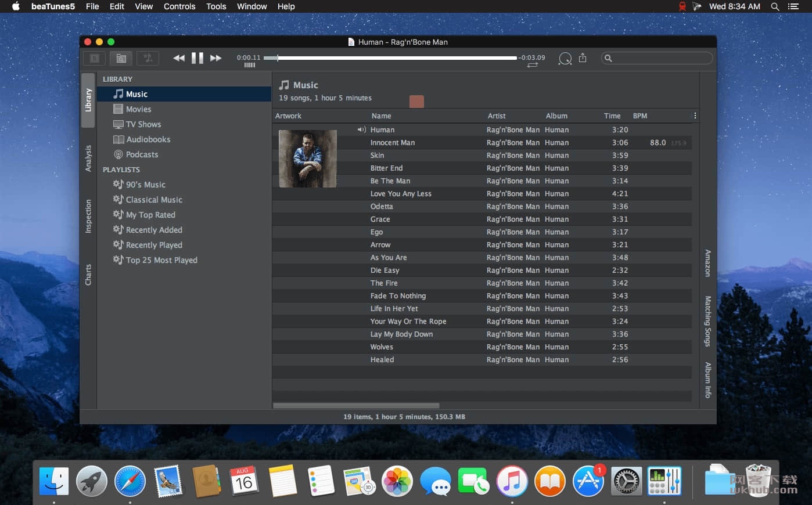This screenshot has height=505, width=812.
Task: Open the Recently Added playlist
Action: 184,230
